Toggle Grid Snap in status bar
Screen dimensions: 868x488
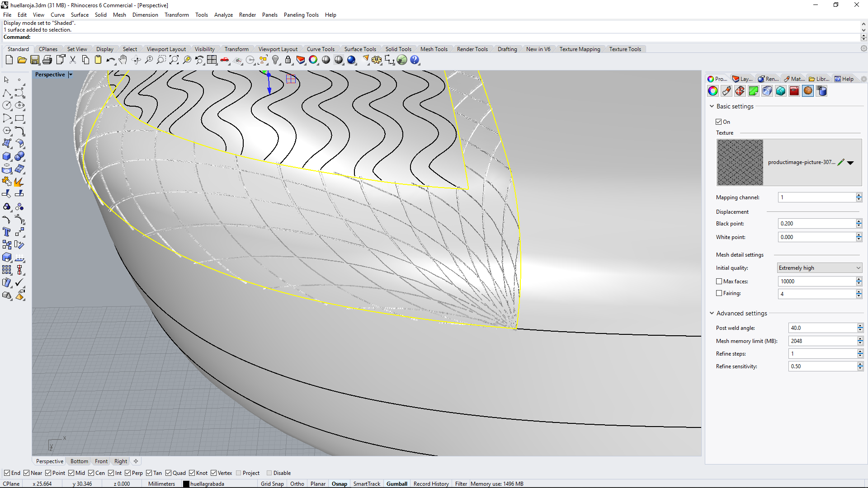(272, 484)
